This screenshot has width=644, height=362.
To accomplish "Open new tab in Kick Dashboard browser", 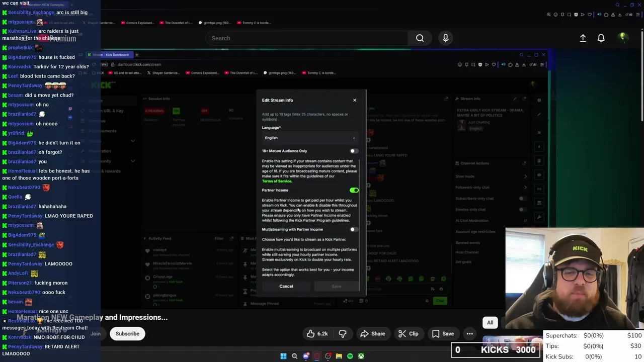I will [136, 55].
